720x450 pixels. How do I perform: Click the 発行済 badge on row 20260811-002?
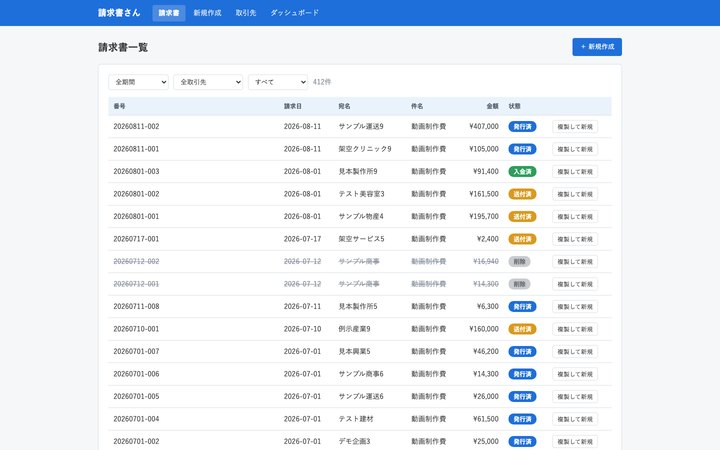pyautogui.click(x=522, y=127)
